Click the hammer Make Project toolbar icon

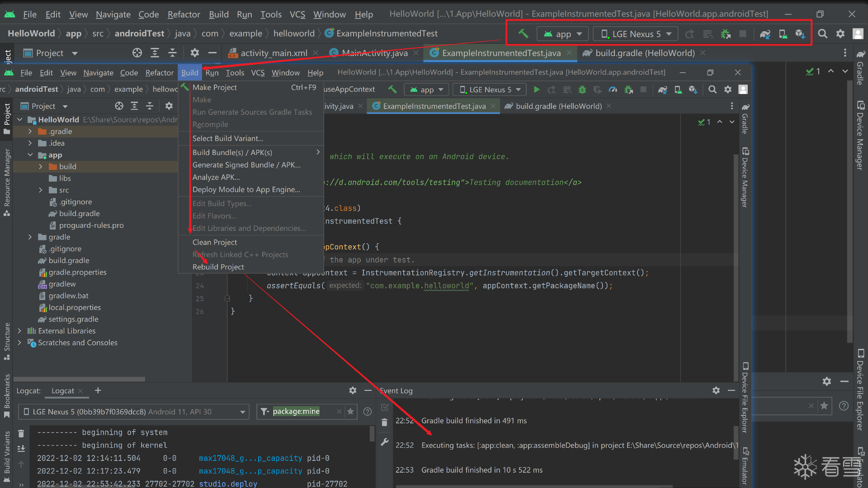[392, 89]
